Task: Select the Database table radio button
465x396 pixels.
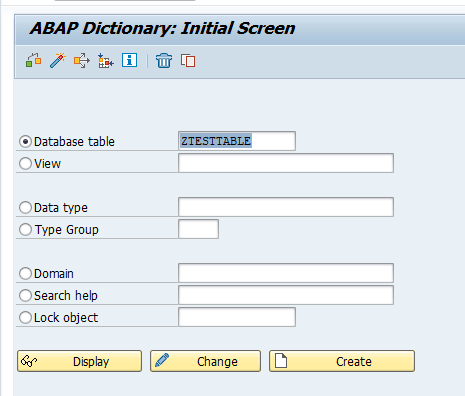Action: [25, 142]
